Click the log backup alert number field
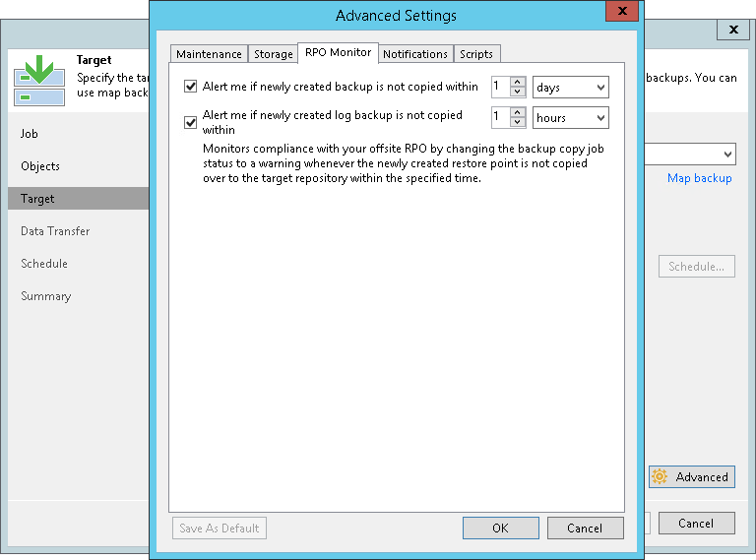 500,117
